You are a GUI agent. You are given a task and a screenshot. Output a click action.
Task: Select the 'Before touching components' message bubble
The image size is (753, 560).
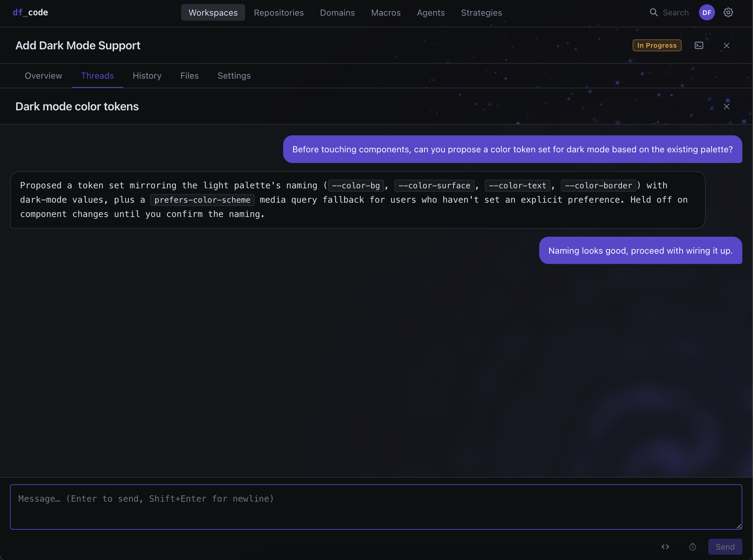[x=512, y=149]
